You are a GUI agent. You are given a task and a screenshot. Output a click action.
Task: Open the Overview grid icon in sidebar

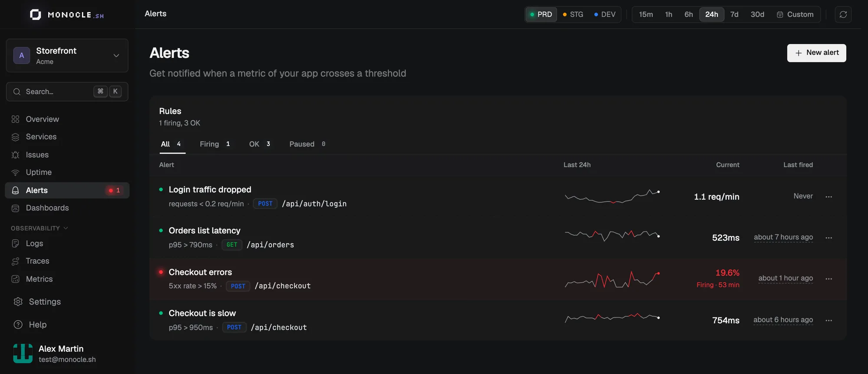coord(16,119)
